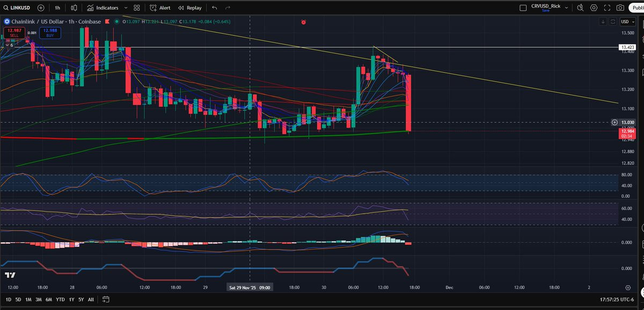Click the 12.988 BUY button
The height and width of the screenshot is (310, 644).
coord(50,33)
